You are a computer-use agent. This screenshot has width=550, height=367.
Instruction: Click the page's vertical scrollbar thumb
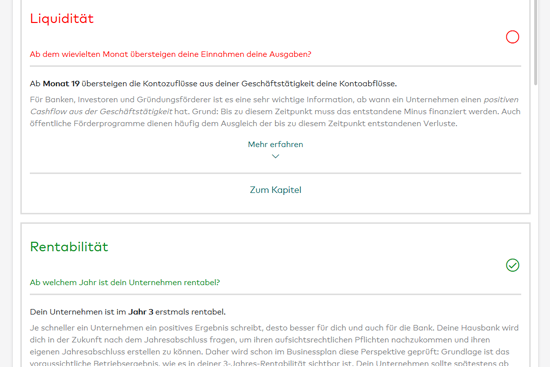[536, 42]
